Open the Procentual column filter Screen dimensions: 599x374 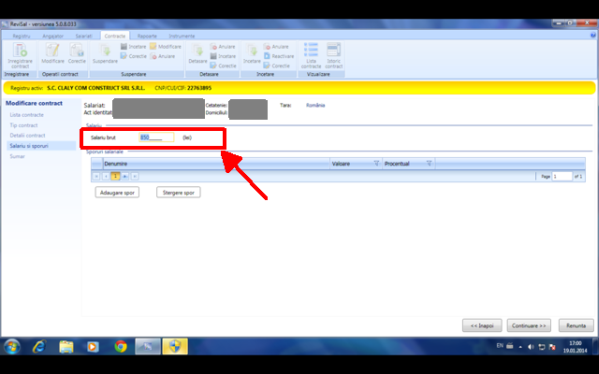pos(429,163)
